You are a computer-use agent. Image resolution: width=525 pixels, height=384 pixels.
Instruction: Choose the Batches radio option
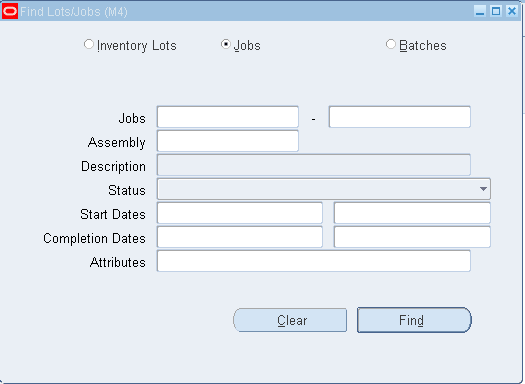click(391, 45)
